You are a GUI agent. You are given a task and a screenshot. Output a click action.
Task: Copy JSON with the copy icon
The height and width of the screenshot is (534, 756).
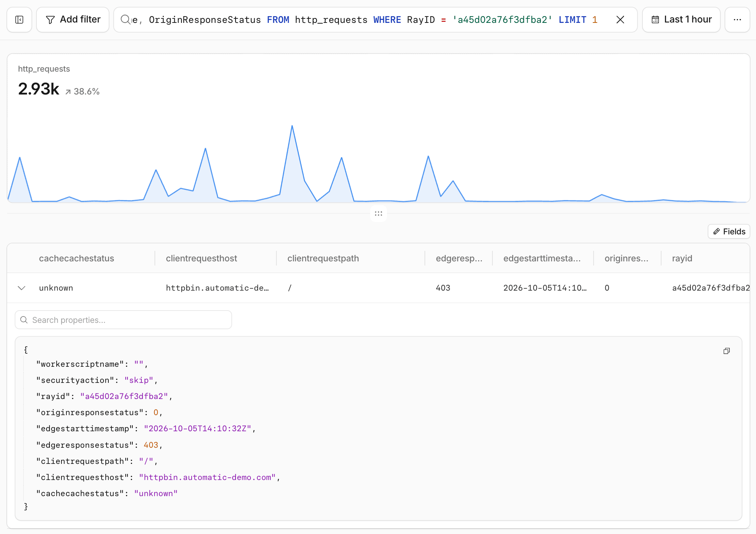tap(726, 351)
